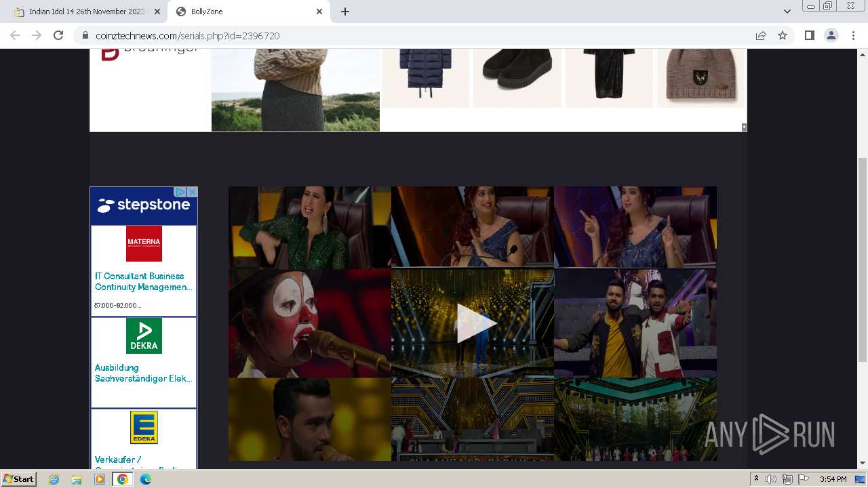Select the navy puffer coat product
The height and width of the screenshot is (488, 868).
point(425,78)
